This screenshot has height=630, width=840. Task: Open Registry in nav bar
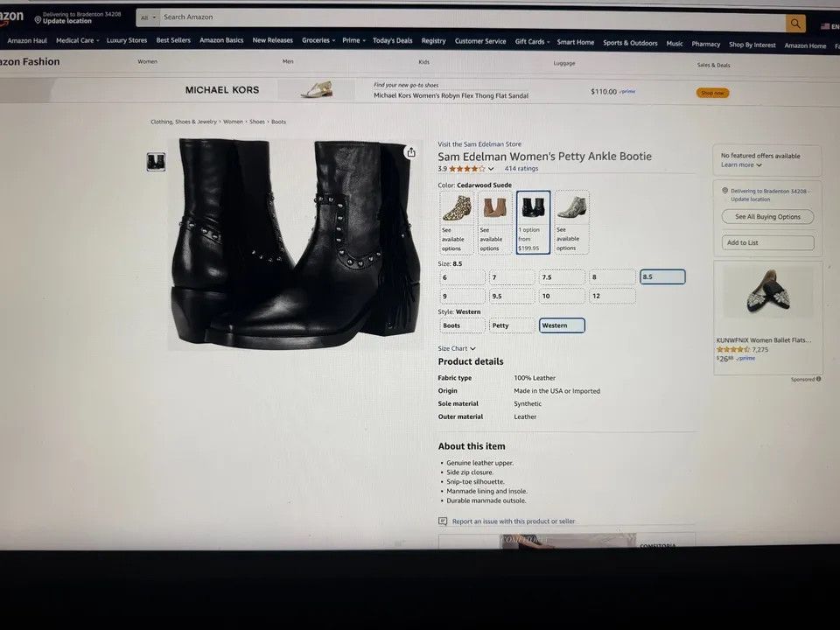(433, 41)
